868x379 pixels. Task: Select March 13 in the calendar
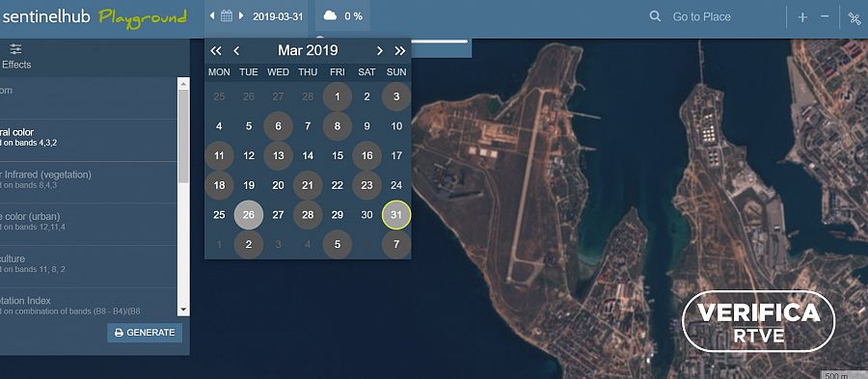(278, 155)
